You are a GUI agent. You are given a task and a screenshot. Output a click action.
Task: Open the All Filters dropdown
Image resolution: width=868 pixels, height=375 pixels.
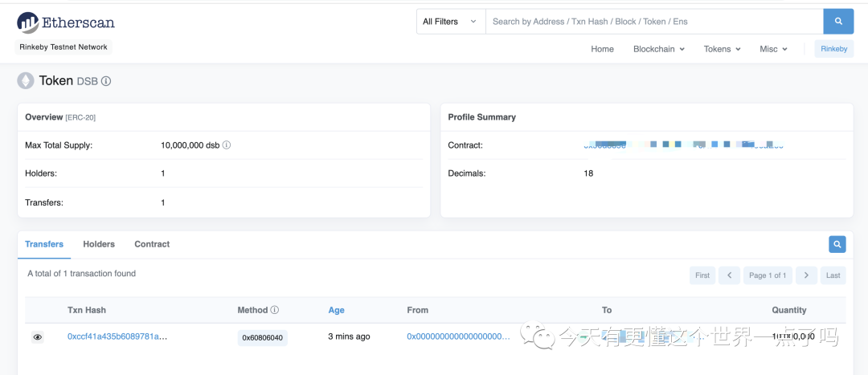451,22
